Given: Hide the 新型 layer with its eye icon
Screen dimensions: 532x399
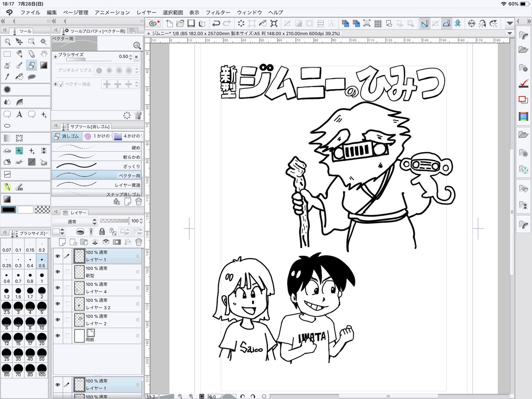Looking at the screenshot, I should click(x=57, y=272).
